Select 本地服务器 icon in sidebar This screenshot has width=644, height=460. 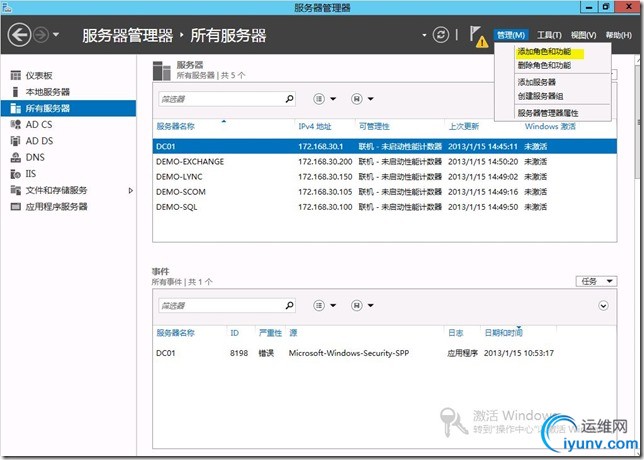[x=16, y=92]
